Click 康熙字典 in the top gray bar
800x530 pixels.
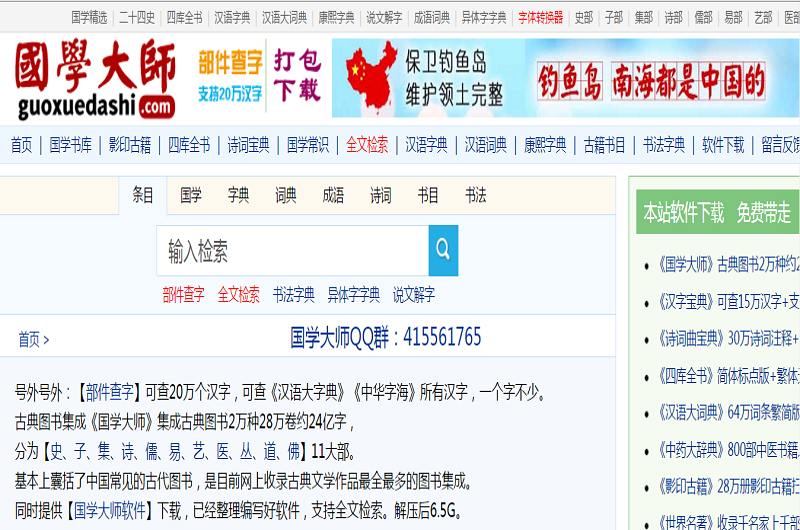(336, 18)
